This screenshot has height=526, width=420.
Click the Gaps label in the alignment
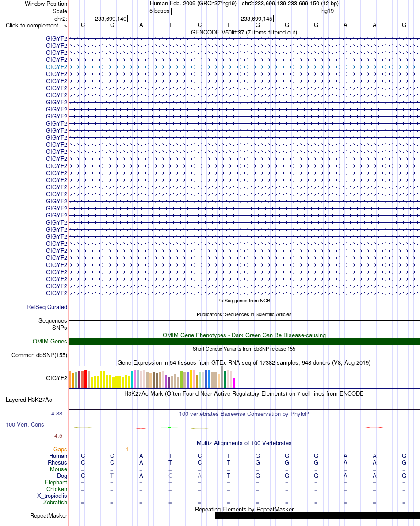tap(60, 449)
